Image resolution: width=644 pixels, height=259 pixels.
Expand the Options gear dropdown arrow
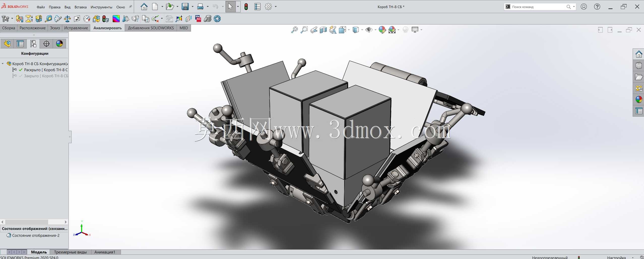pos(276,7)
